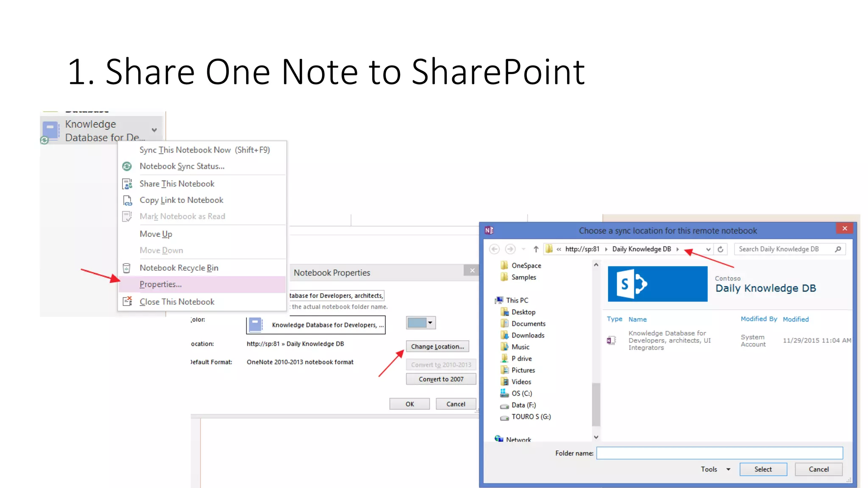Image resolution: width=868 pixels, height=488 pixels.
Task: Click the Up one level arrow
Action: pos(536,250)
